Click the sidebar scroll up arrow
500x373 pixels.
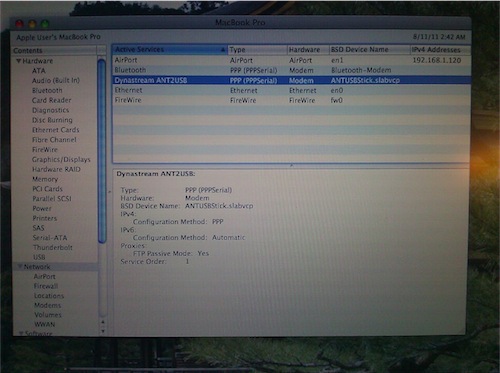[103, 322]
